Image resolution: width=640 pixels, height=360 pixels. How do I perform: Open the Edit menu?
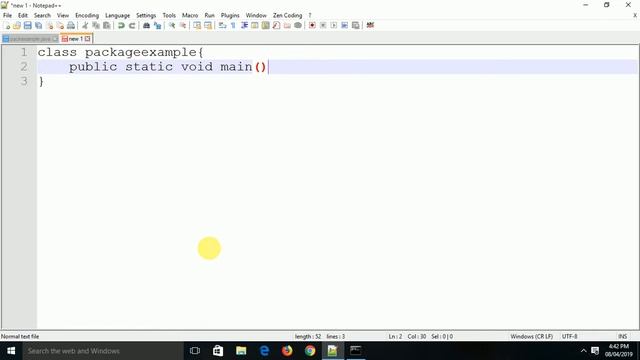[23, 15]
